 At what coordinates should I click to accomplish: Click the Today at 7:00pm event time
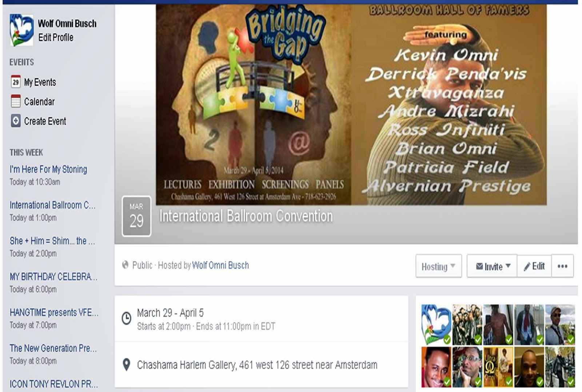(x=33, y=325)
